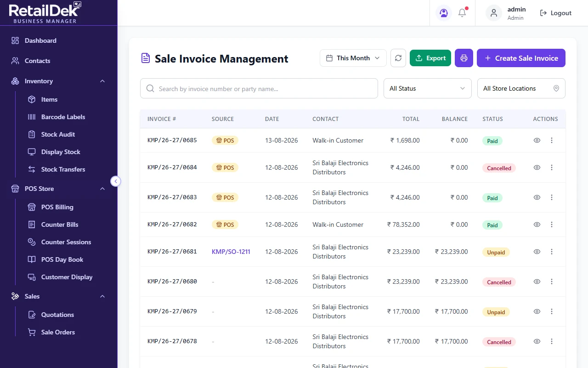Open actions menu for invoice 0685
The width and height of the screenshot is (588, 368).
click(x=552, y=140)
